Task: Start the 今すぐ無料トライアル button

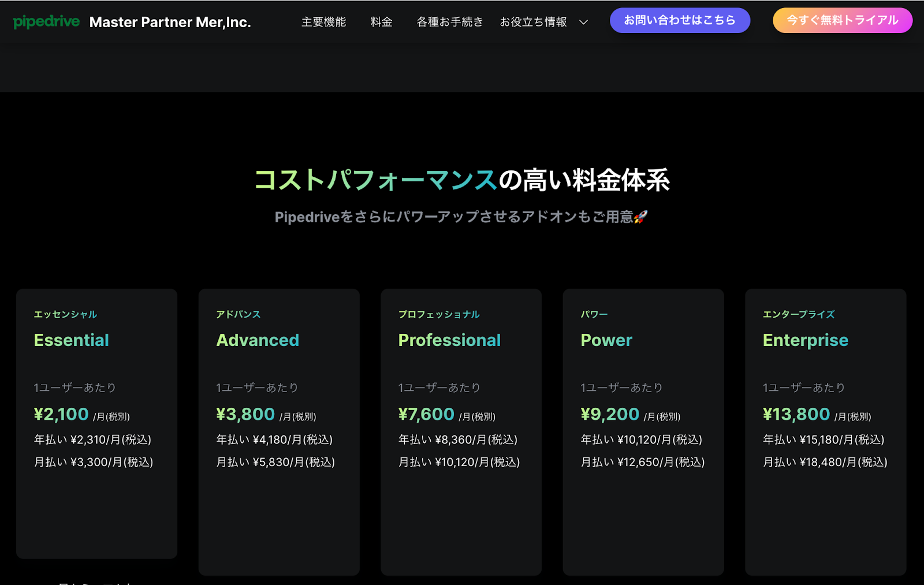Action: [x=843, y=20]
